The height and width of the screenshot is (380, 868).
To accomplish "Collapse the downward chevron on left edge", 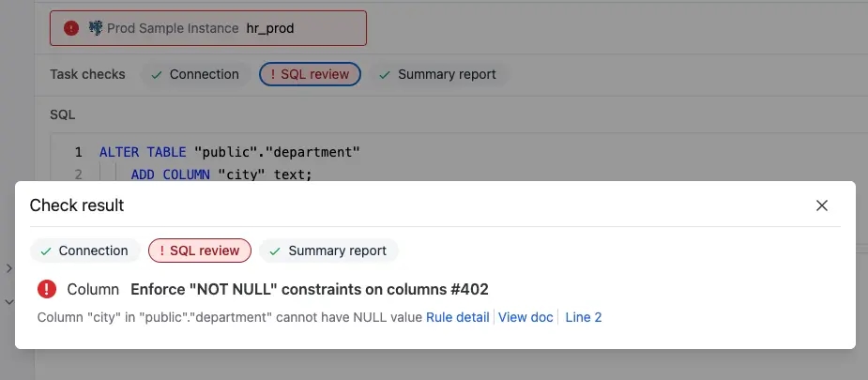I will (8, 302).
